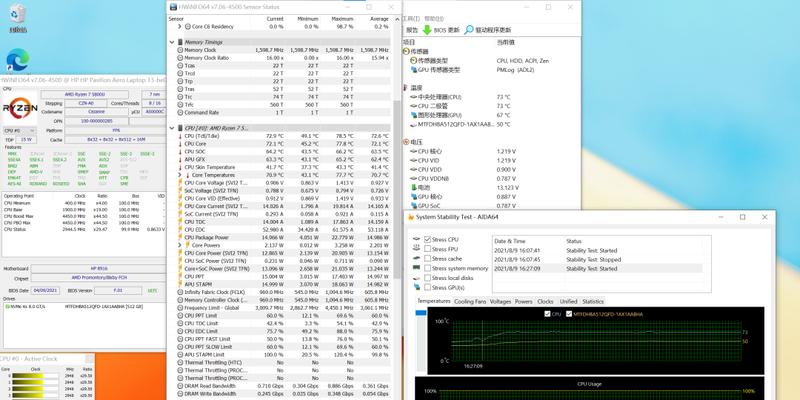Click the CPU Status row in Operating Point table

[84, 230]
